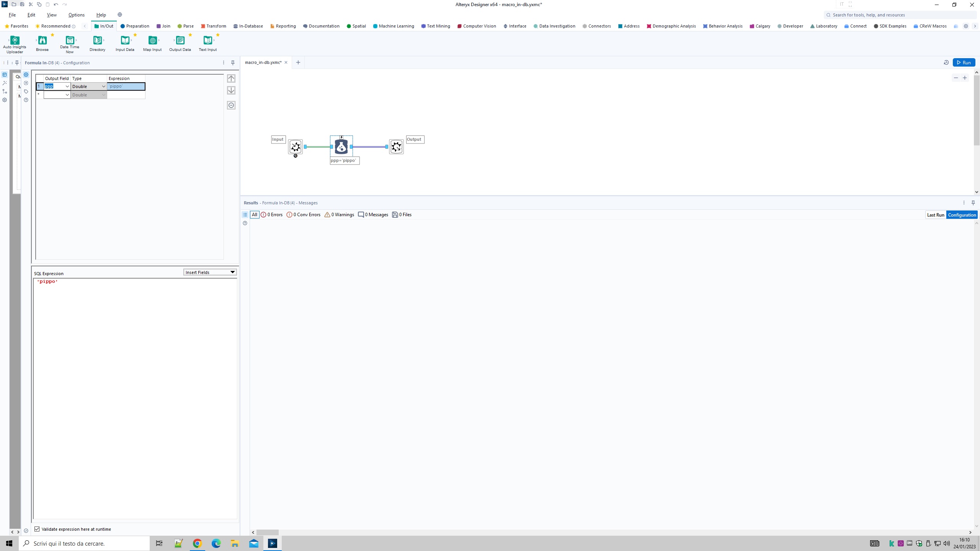Open the Type dropdown showing Double

click(103, 86)
